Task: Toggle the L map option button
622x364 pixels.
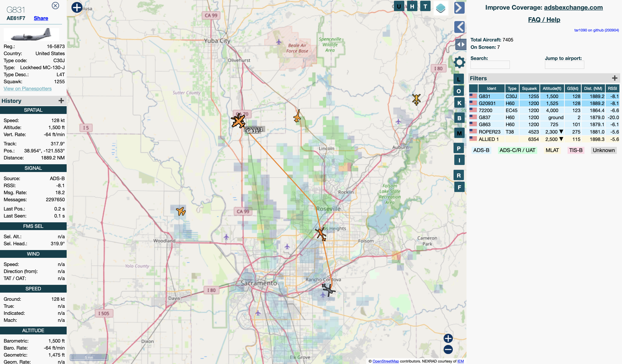Action: coord(459,79)
